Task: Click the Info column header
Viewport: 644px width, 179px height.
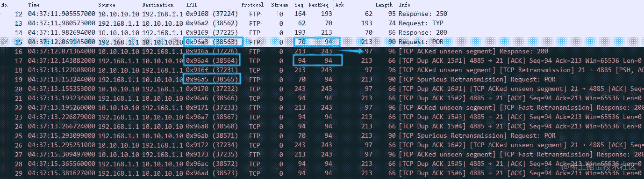Action: (404, 4)
